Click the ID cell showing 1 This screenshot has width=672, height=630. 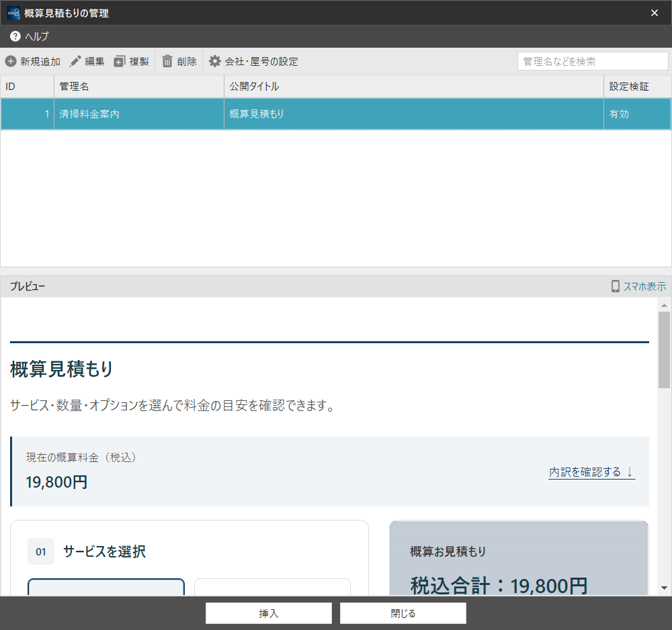[27, 114]
